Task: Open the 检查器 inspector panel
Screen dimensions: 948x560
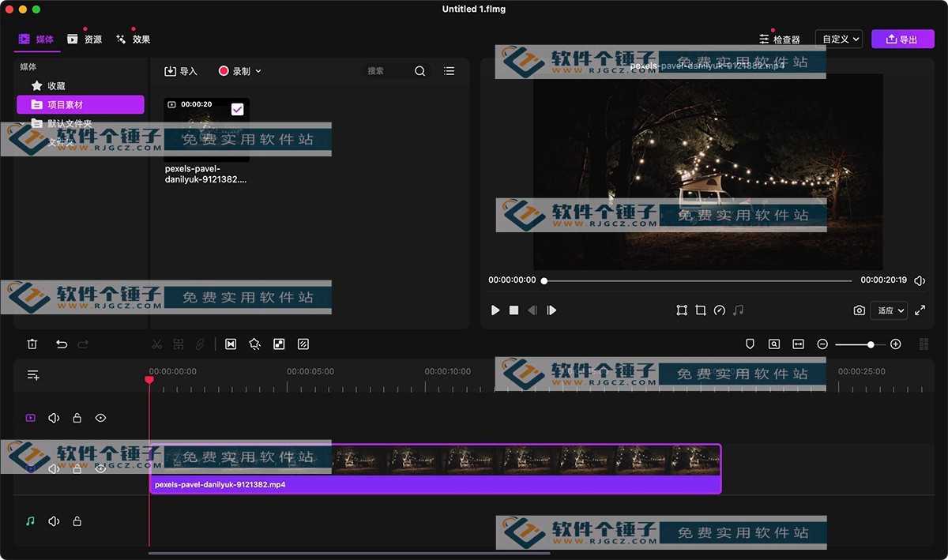Action: (x=780, y=39)
